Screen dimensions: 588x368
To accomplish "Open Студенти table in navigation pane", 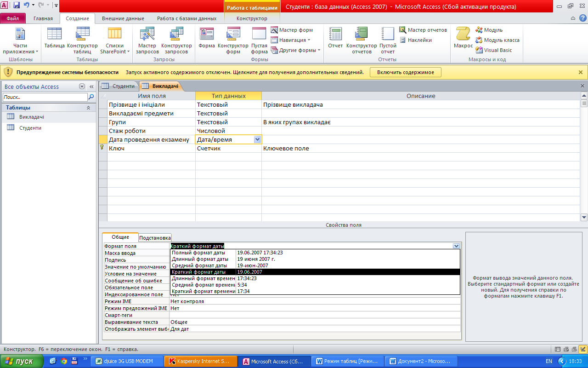I will 49,128.
